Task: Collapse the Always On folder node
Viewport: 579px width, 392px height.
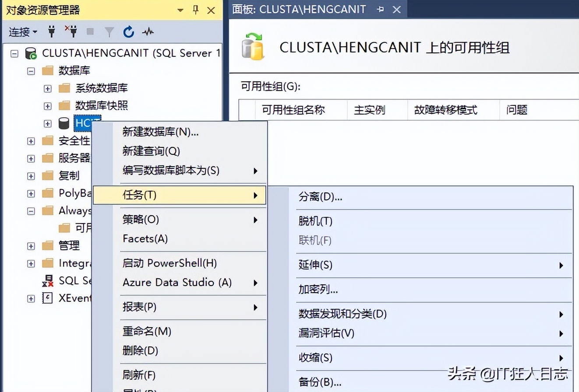Action: [31, 211]
